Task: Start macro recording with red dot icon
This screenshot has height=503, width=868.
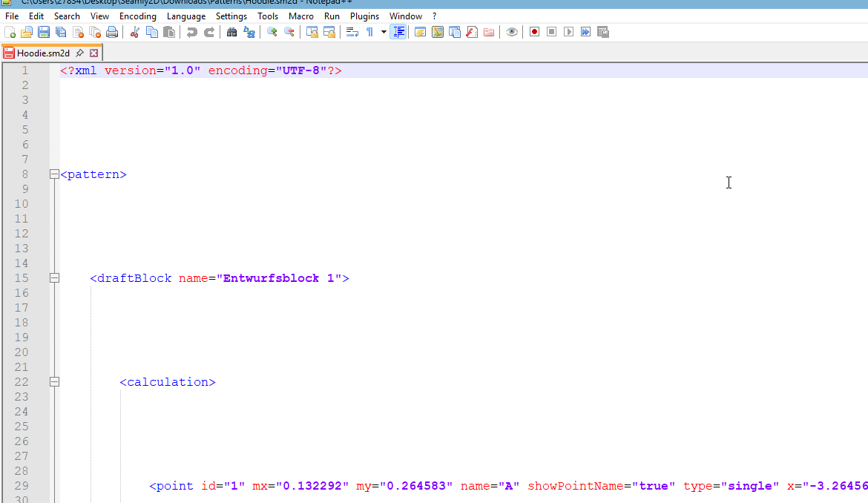Action: pos(534,32)
